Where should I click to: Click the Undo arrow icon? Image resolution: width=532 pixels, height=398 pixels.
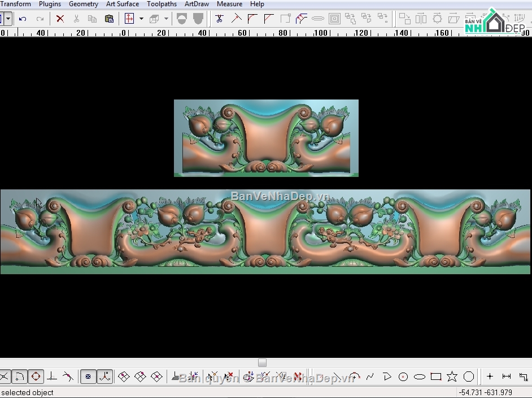23,19
